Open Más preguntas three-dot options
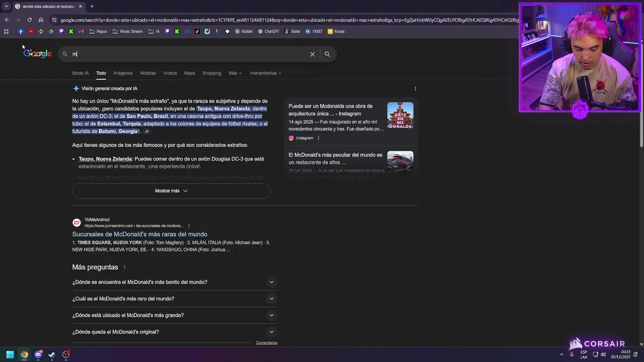 (124, 267)
